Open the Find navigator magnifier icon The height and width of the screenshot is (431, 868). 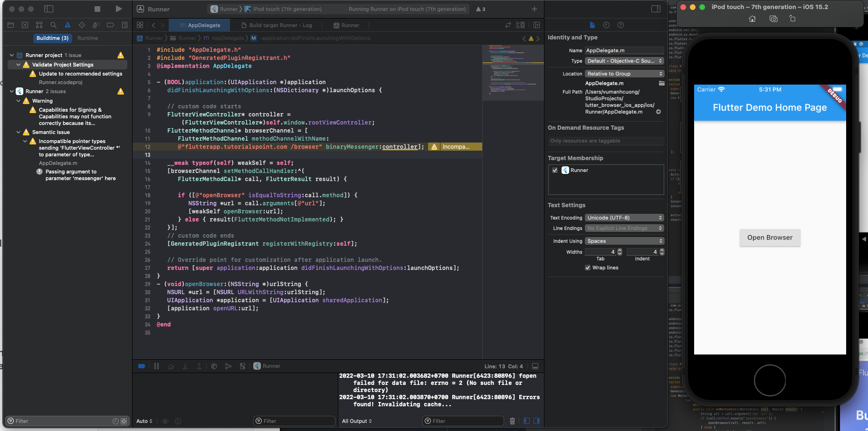click(x=54, y=25)
